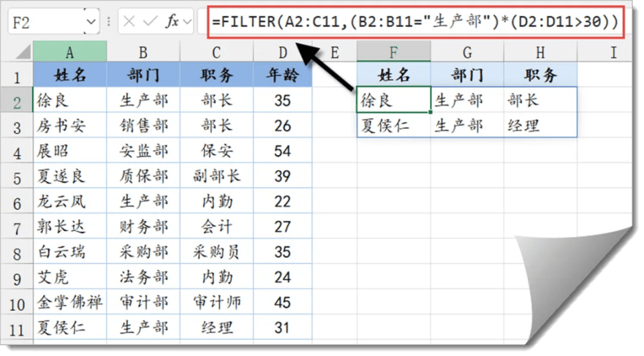644x356 pixels.
Task: Select age cell 31
Action: (282, 327)
